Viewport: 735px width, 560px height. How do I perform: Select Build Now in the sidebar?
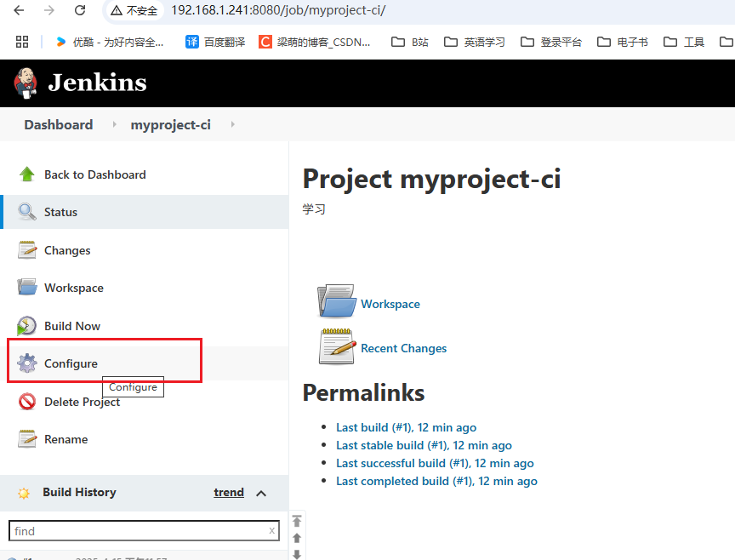pos(72,326)
